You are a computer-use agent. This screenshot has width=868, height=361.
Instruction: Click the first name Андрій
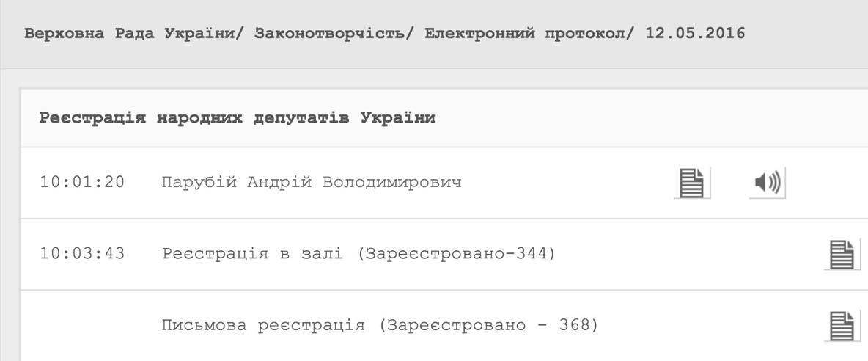[279, 183]
